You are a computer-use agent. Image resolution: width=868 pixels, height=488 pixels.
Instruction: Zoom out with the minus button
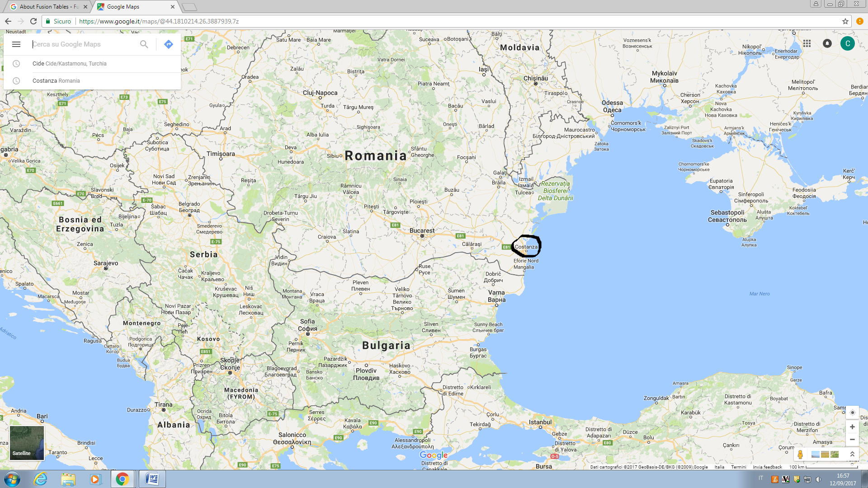(x=852, y=440)
